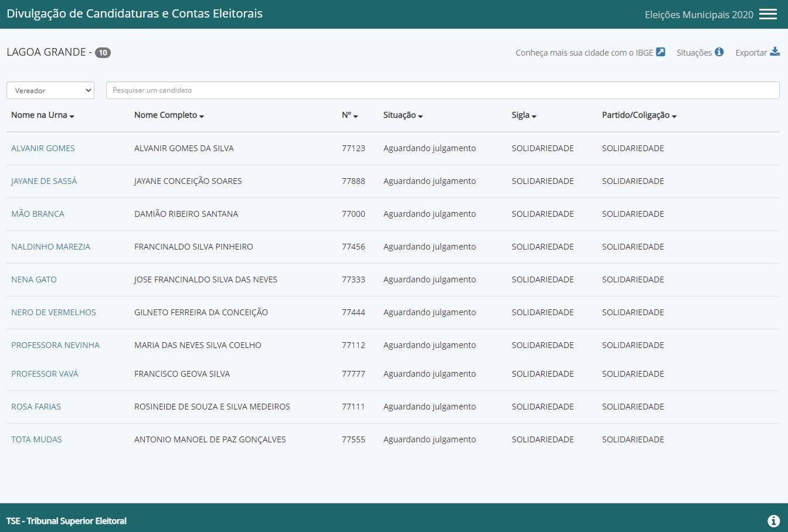Click the IBGE external link icon
Viewport: 788px width, 532px height.
tap(660, 52)
